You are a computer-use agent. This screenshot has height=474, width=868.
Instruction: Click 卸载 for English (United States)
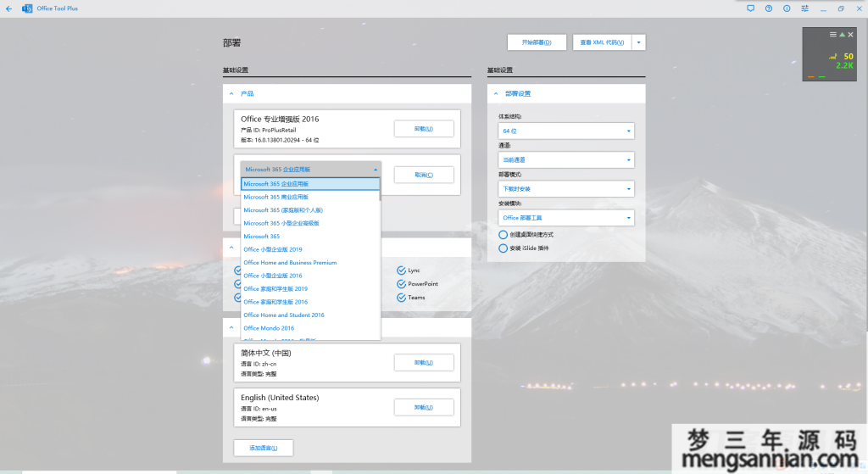click(x=424, y=408)
